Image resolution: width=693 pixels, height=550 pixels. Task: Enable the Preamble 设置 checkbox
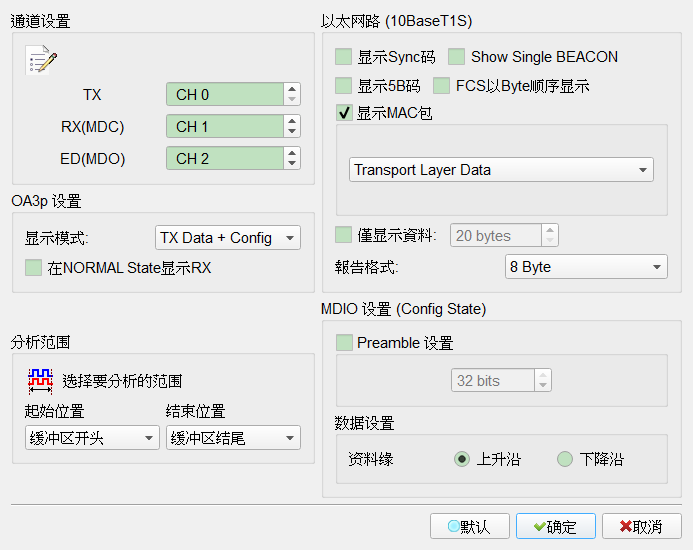344,343
